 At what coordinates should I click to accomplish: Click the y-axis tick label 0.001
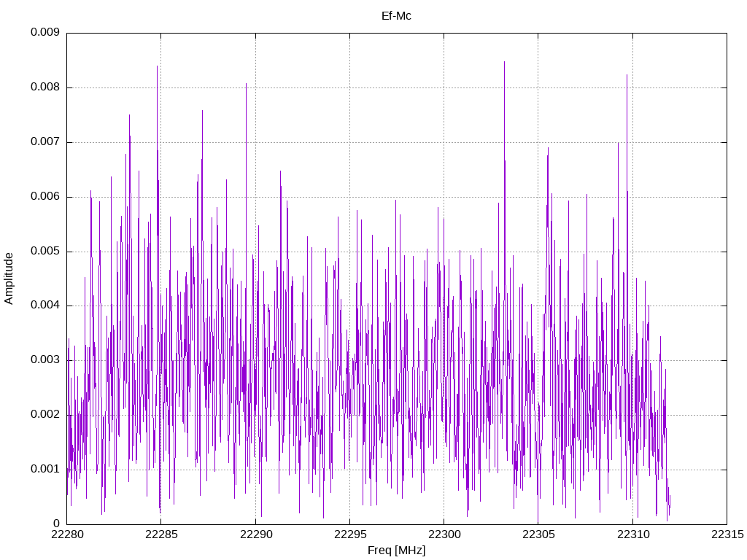click(x=45, y=469)
